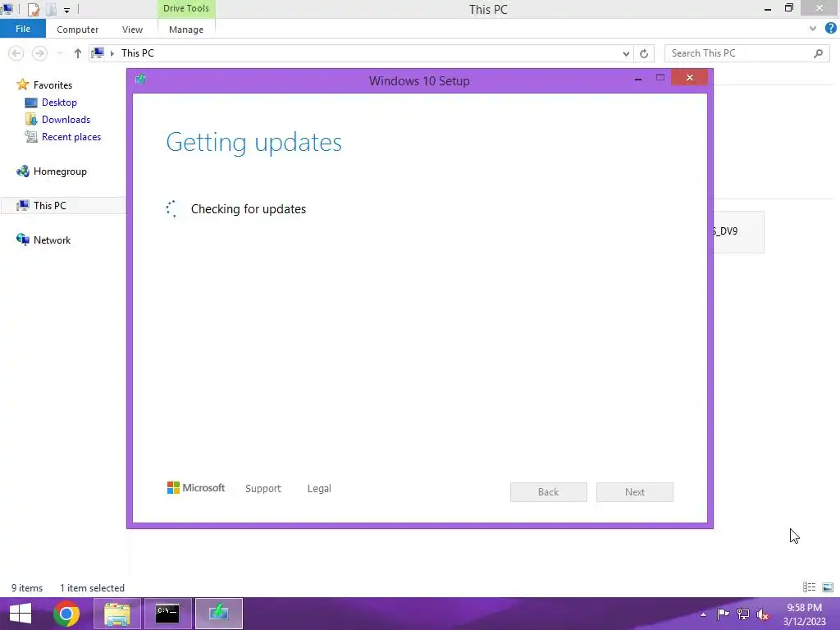Open Explorer help question mark icon

831,29
